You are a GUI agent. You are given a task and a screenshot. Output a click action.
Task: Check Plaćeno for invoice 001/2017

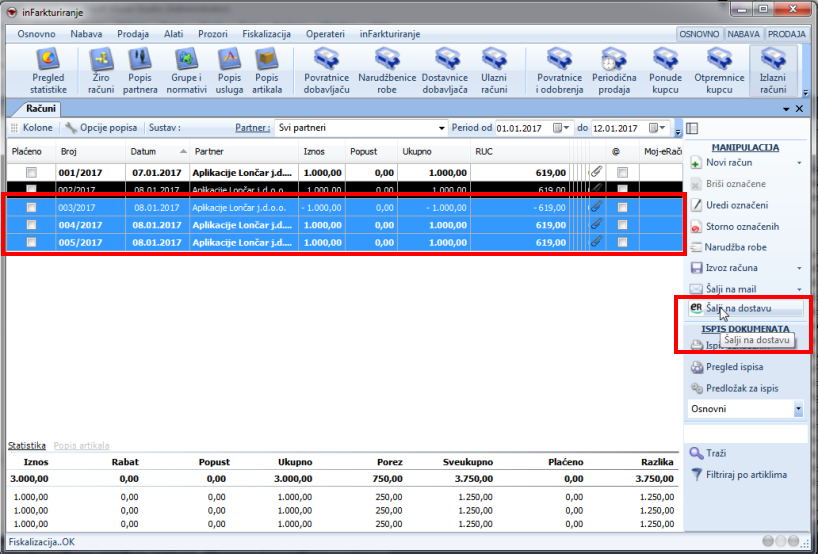(x=31, y=172)
